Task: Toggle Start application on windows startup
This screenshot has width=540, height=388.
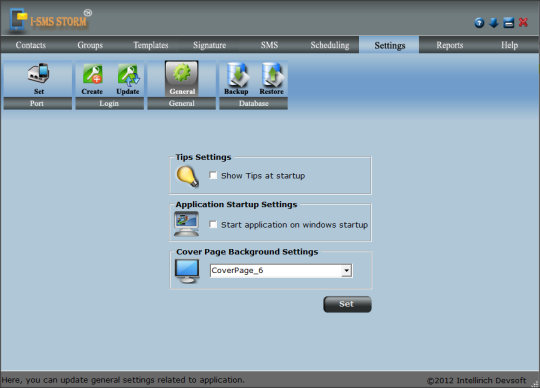Action: pyautogui.click(x=213, y=224)
